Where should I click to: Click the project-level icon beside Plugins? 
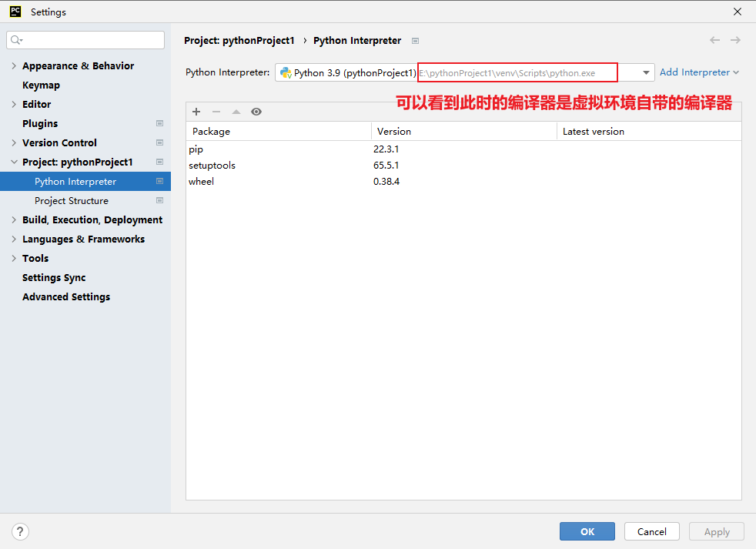(159, 123)
